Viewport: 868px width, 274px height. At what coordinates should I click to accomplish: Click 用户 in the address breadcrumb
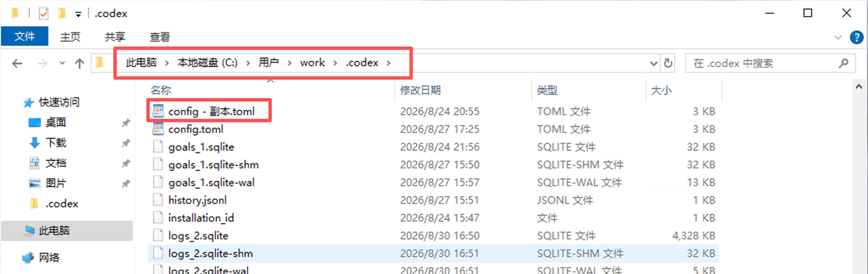269,63
